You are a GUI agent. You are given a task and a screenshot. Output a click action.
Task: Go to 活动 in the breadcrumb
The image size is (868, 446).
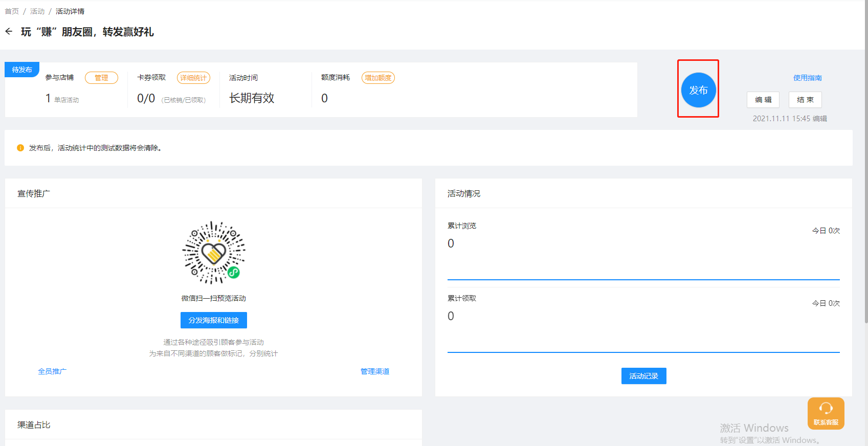click(37, 11)
